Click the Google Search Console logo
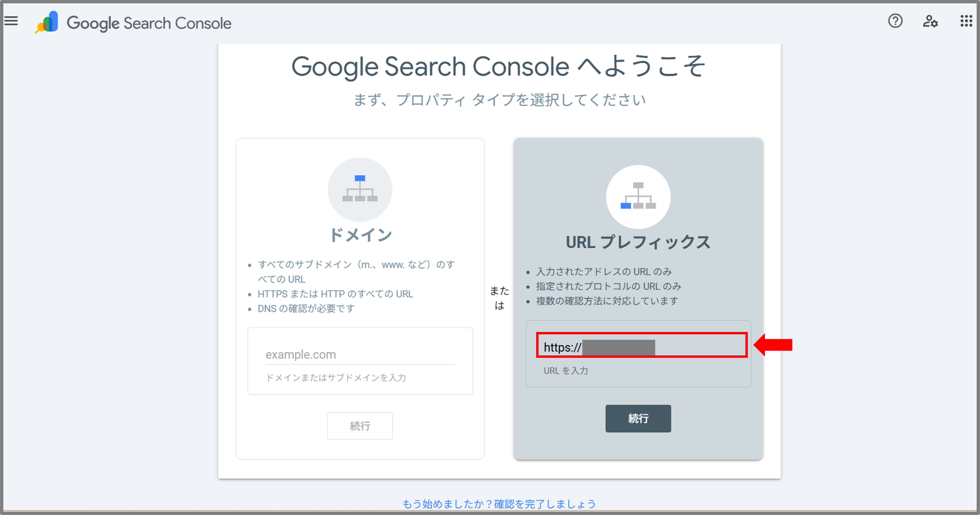The height and width of the screenshot is (515, 980). click(47, 22)
